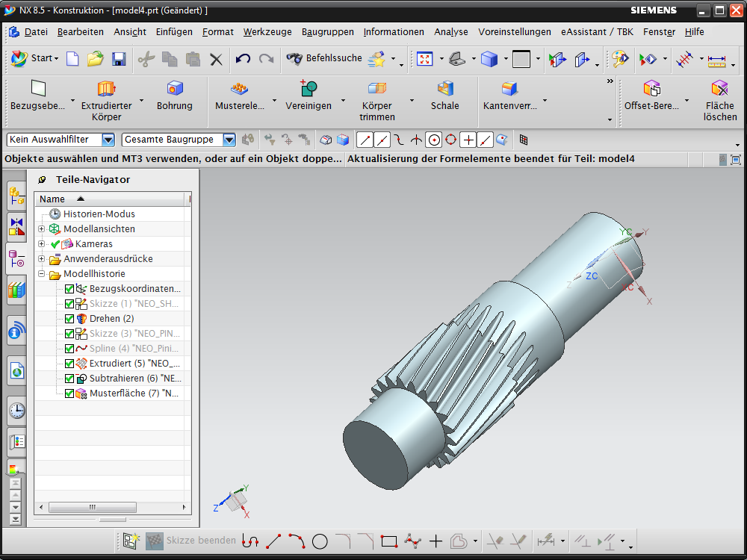Open the Kein Auswahlfilter dropdown
This screenshot has height=560, width=747.
tap(108, 140)
